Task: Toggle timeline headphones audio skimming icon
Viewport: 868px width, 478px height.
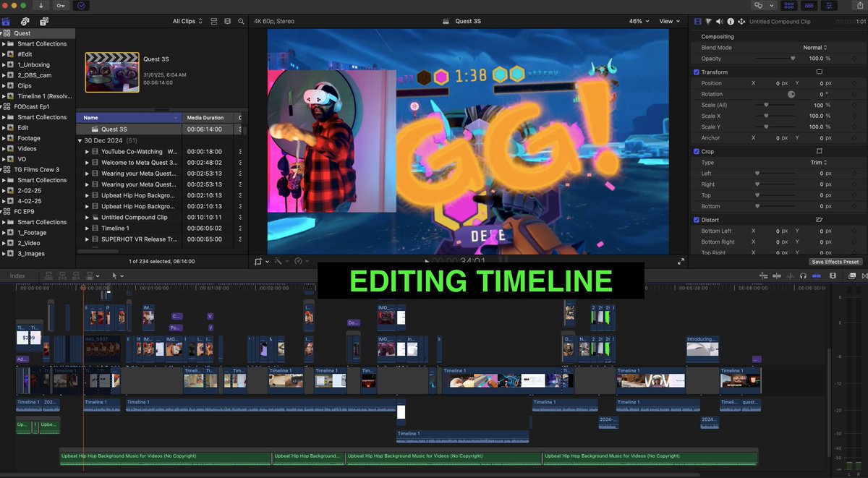Action: tap(803, 276)
